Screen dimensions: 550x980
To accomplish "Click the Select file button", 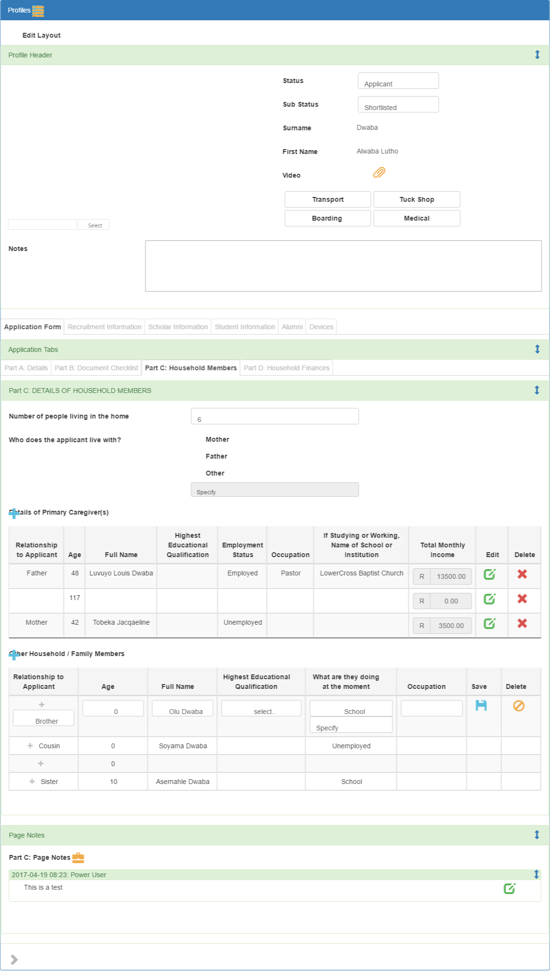I will [x=94, y=225].
